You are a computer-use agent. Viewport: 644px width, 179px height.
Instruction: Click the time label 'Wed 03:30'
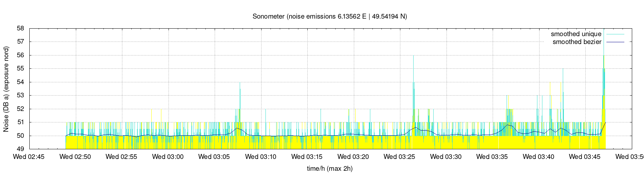(x=446, y=157)
